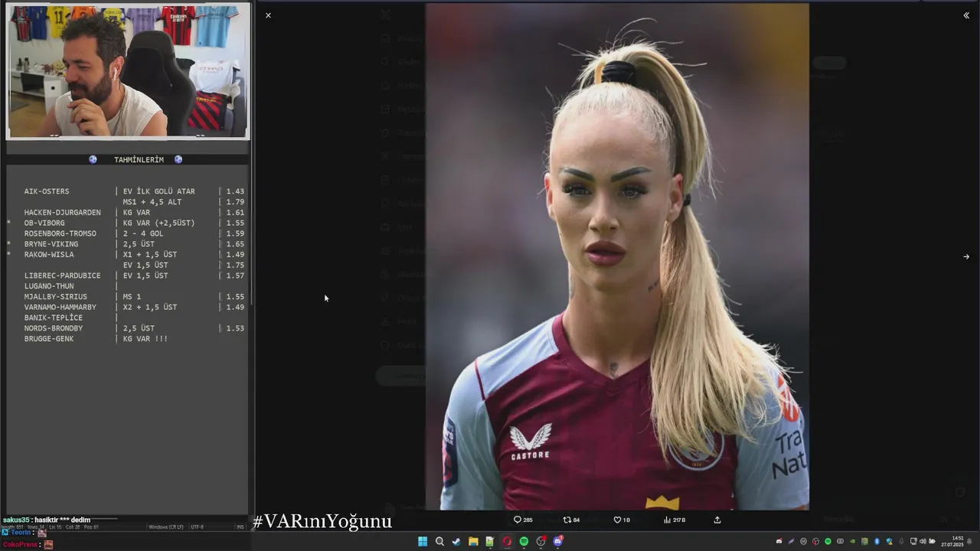Click the sakus35 chat username
This screenshot has width=980, height=551.
click(x=15, y=520)
